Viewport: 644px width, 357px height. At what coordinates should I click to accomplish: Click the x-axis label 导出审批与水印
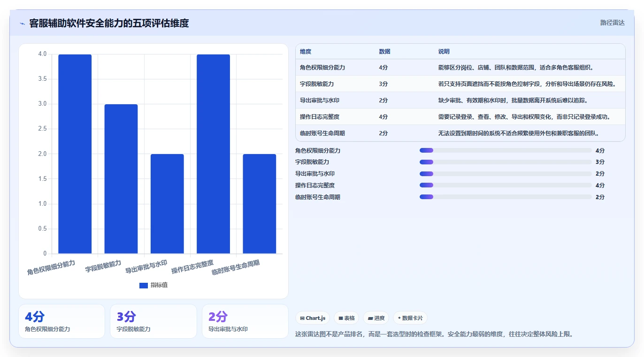146,267
